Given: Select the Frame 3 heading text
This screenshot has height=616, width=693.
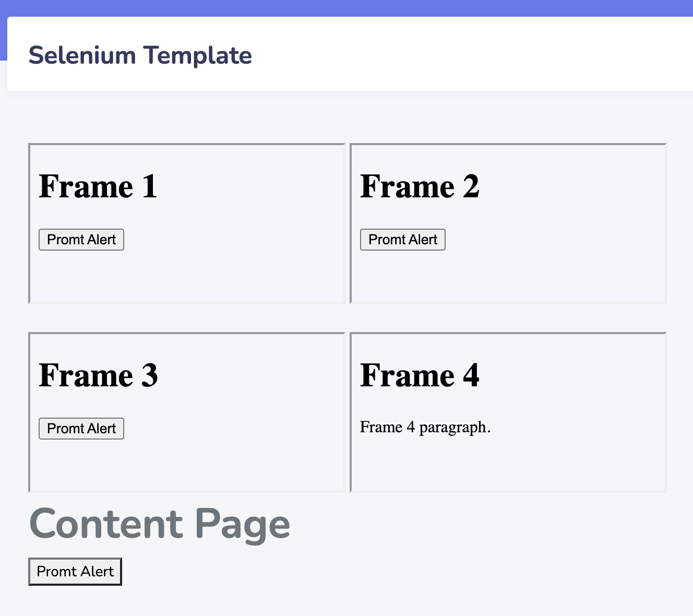Looking at the screenshot, I should tap(98, 375).
